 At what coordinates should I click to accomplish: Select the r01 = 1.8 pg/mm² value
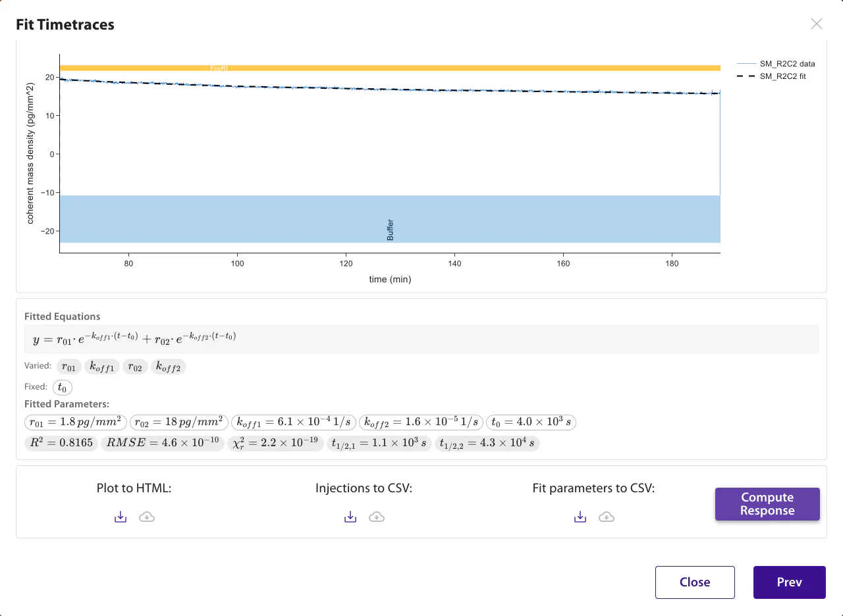(x=76, y=422)
